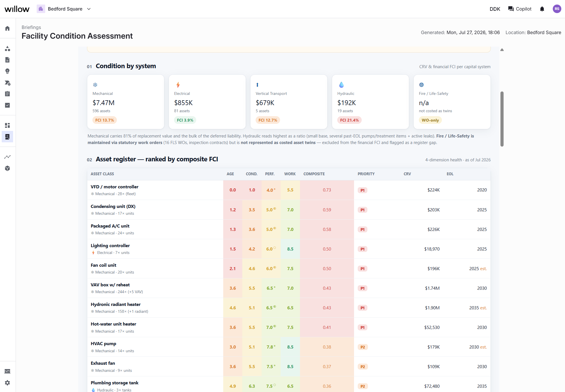Open the trend line analytics sidebar icon
This screenshot has width=565, height=392.
[x=7, y=157]
